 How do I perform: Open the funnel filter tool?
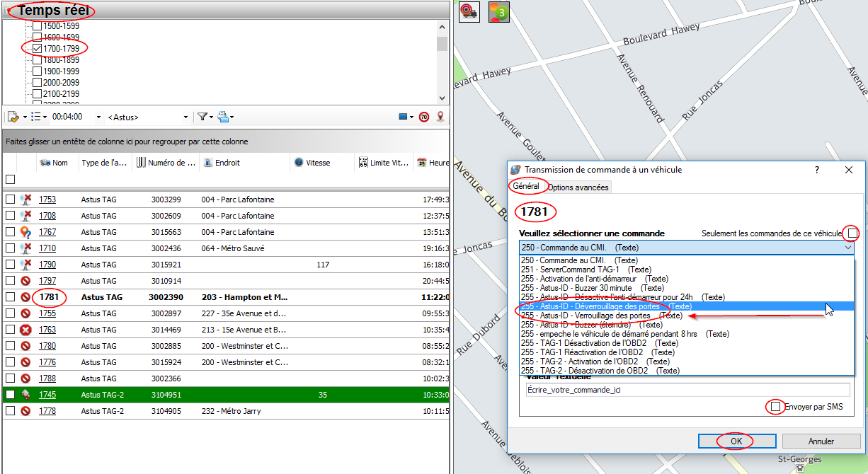click(202, 117)
